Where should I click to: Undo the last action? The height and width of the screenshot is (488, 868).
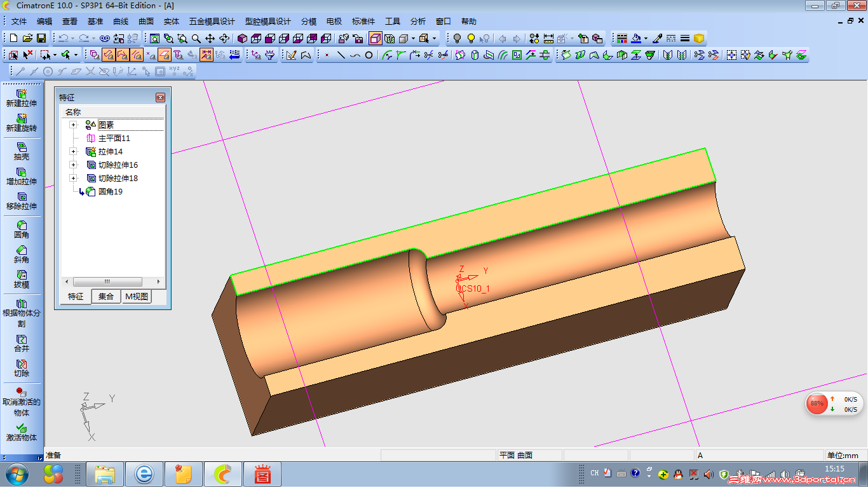coord(64,38)
